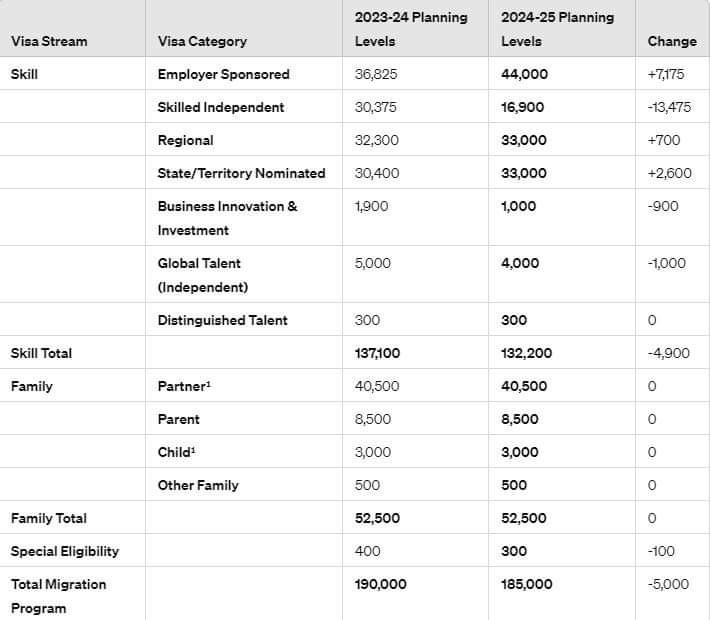The width and height of the screenshot is (710, 620).
Task: Select the 2024-25 Planning Levels header
Action: tap(557, 29)
